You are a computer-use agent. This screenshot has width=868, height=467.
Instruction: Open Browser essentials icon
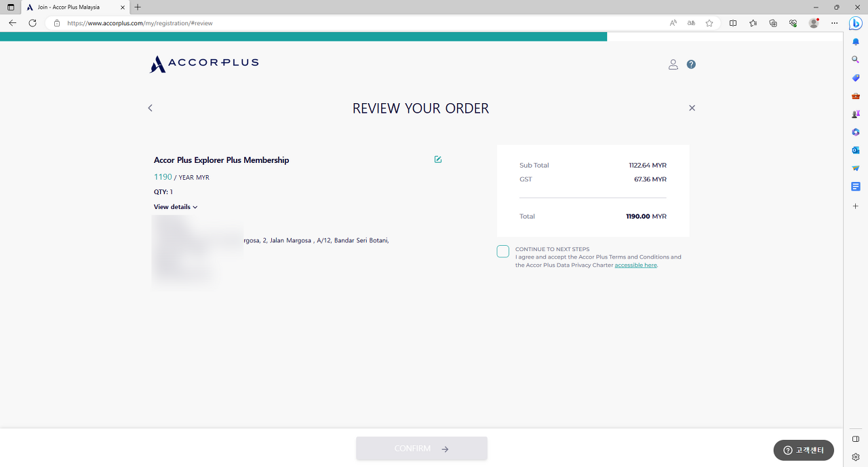point(793,23)
